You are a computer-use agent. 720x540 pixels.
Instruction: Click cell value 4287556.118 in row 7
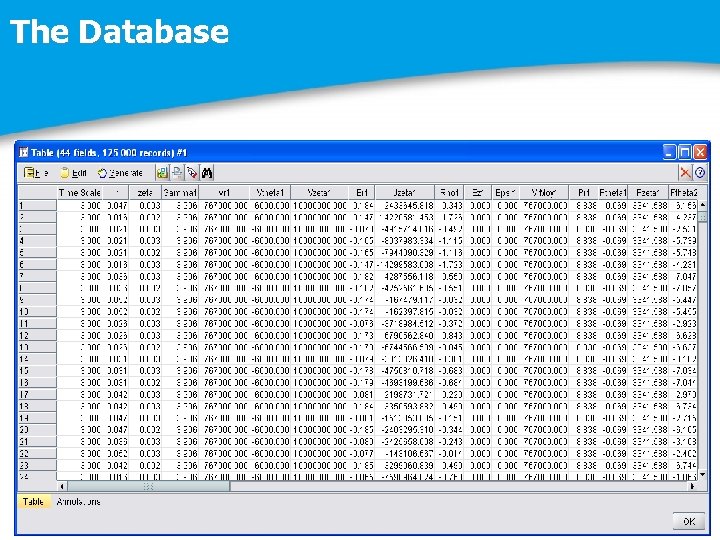click(407, 276)
